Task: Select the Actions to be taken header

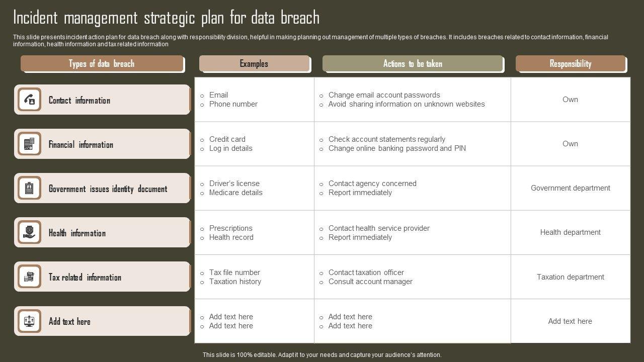Action: pyautogui.click(x=413, y=64)
